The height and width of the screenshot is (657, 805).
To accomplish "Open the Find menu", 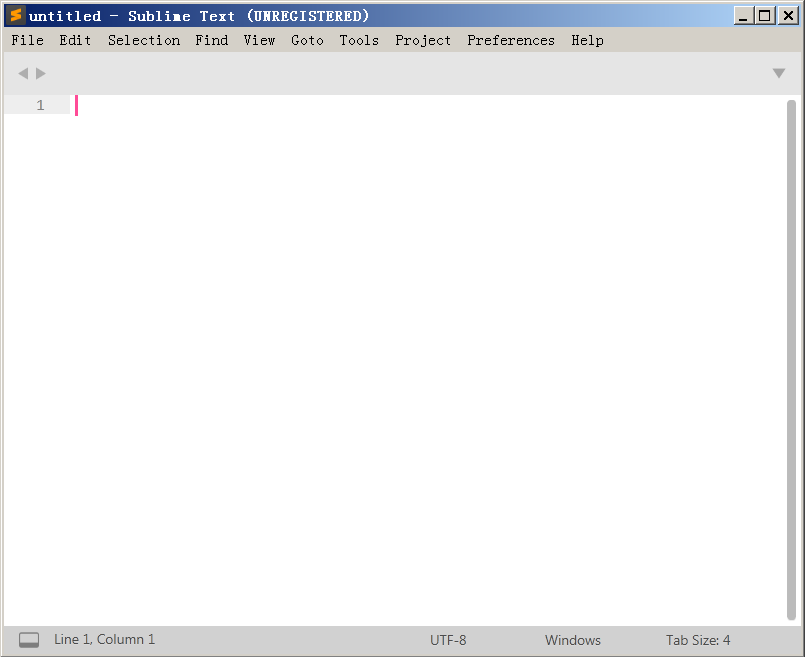I will pyautogui.click(x=212, y=40).
